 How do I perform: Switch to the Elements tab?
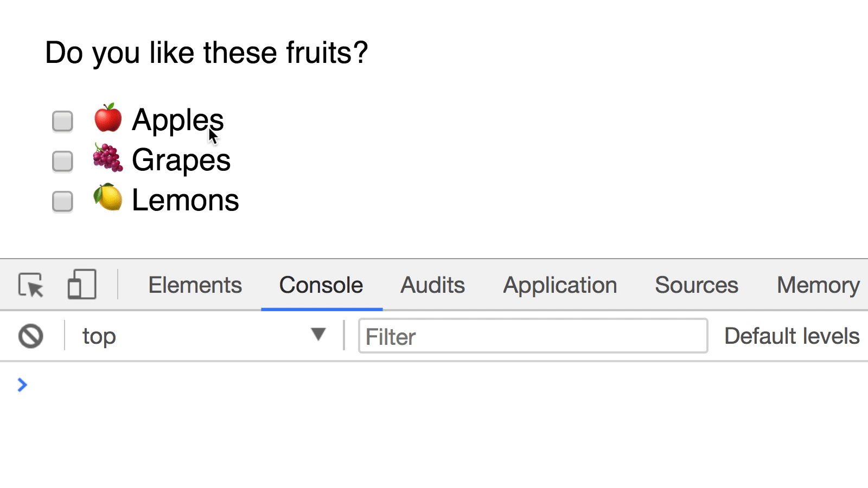pos(195,285)
